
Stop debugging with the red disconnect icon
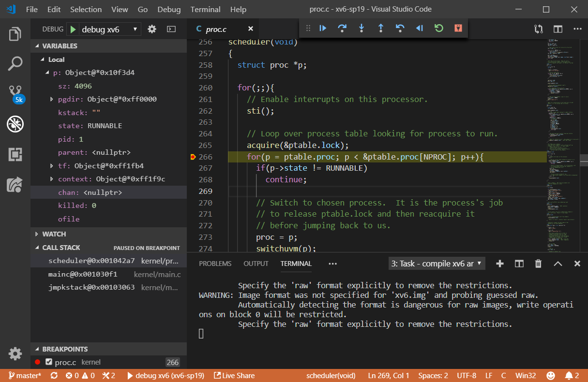458,29
